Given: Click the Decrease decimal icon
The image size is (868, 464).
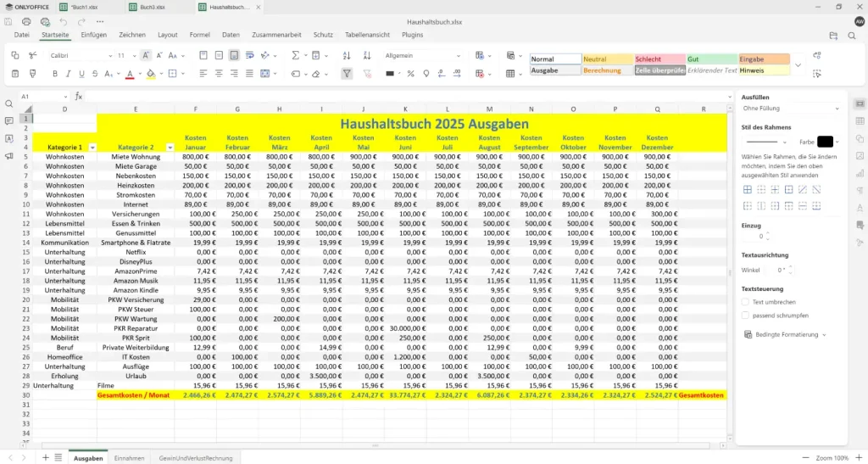Looking at the screenshot, I should tap(441, 74).
